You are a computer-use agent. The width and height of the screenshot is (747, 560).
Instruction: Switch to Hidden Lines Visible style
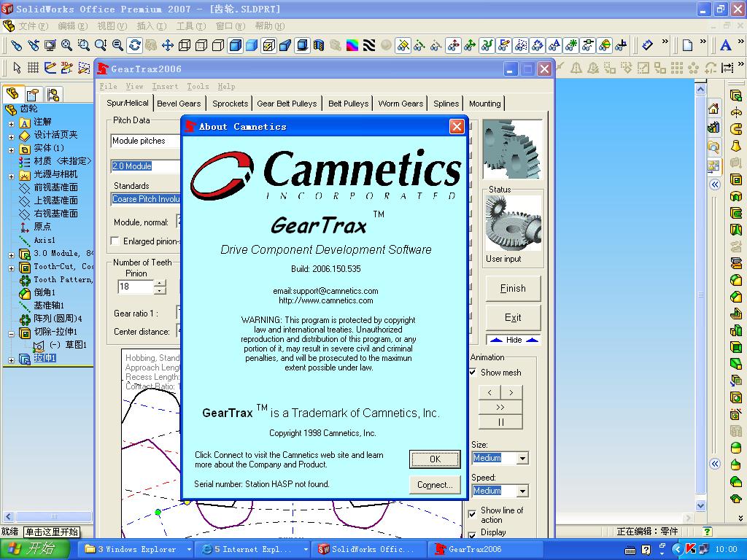pos(201,45)
